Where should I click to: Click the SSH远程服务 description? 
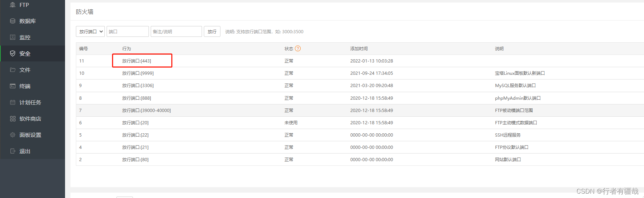508,135
